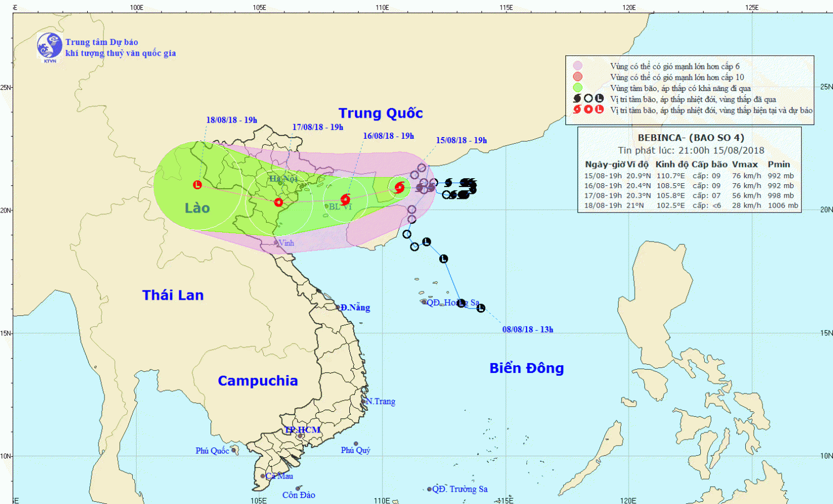
Task: Click the 'Trung tâm Dự báo' header text
Action: [102, 42]
